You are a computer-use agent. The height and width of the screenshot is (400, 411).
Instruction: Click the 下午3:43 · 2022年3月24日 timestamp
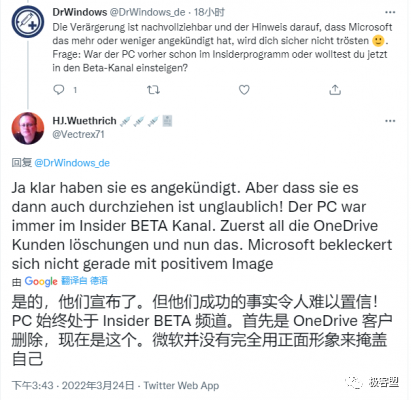point(73,386)
